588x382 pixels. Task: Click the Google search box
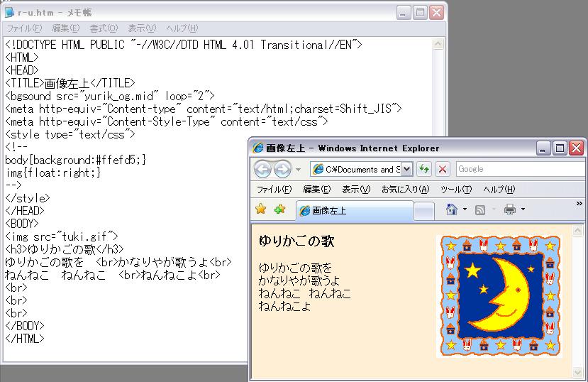pyautogui.click(x=521, y=169)
